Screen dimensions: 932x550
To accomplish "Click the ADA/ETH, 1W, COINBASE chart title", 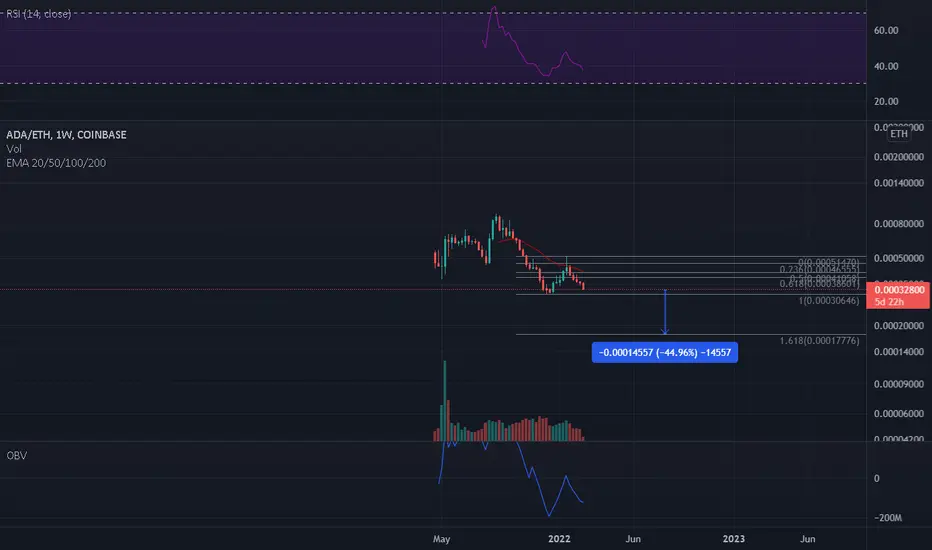I will [x=67, y=135].
